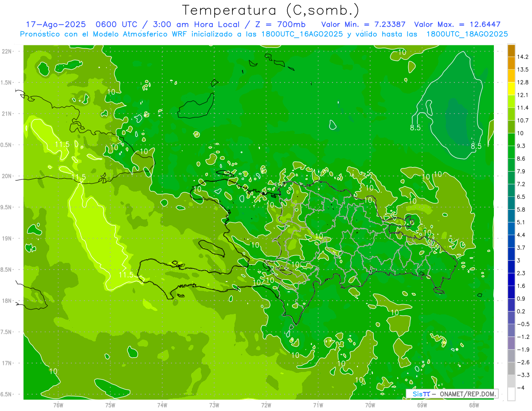Pick the dark orange swatch above 14.2
The image size is (532, 411).
[x=511, y=50]
